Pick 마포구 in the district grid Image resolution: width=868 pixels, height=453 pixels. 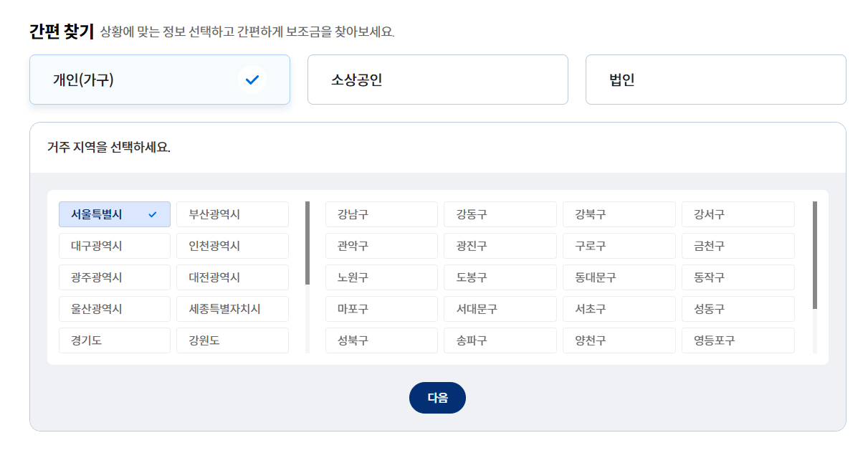(x=381, y=308)
